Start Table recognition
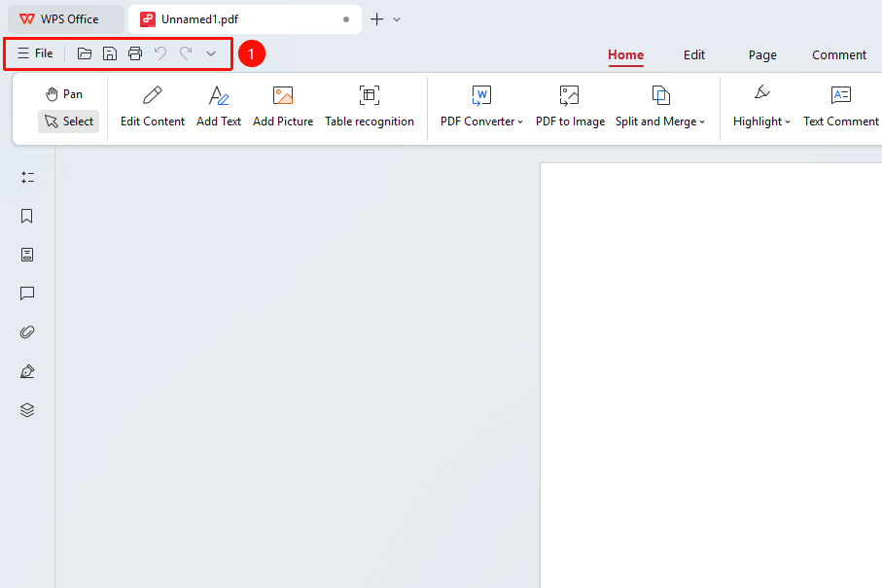882x588 pixels. coord(369,107)
